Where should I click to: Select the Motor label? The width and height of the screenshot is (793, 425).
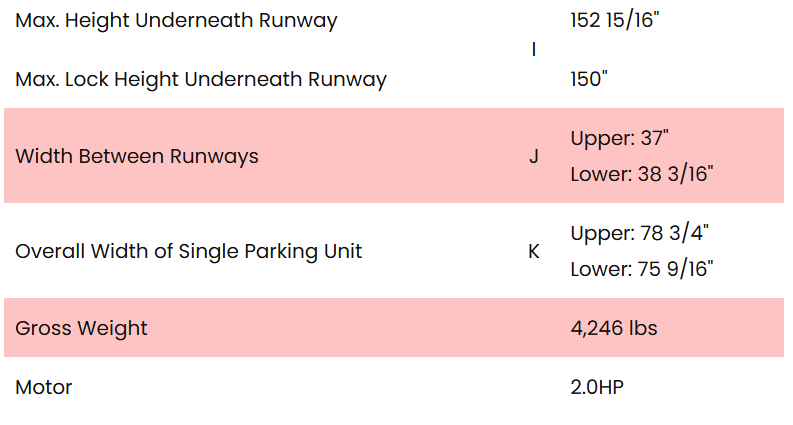click(44, 387)
